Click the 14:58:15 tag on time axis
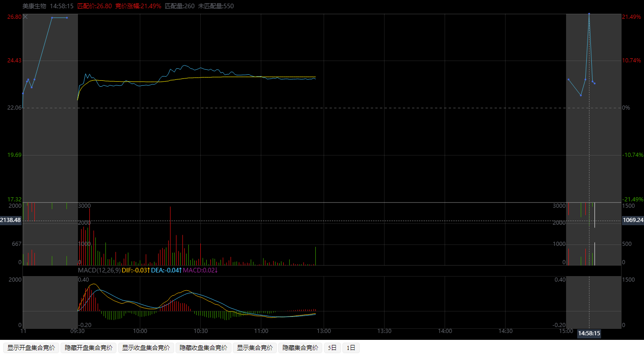The width and height of the screenshot is (644, 355). (x=589, y=334)
